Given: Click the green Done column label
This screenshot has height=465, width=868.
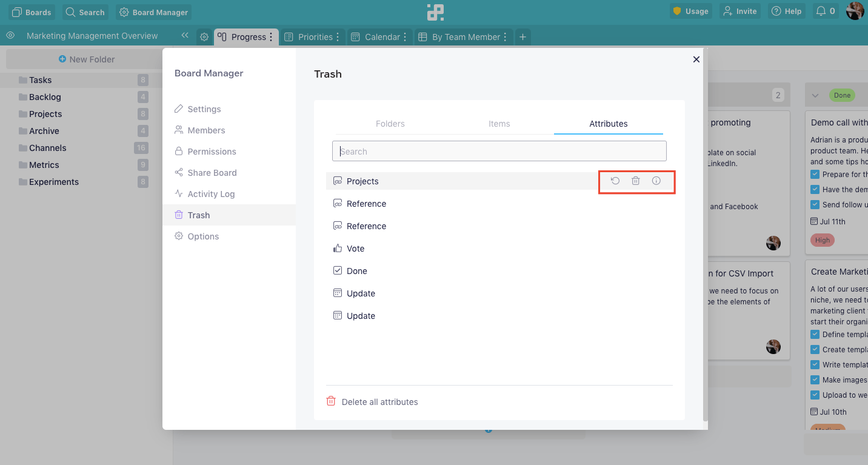Looking at the screenshot, I should [842, 95].
